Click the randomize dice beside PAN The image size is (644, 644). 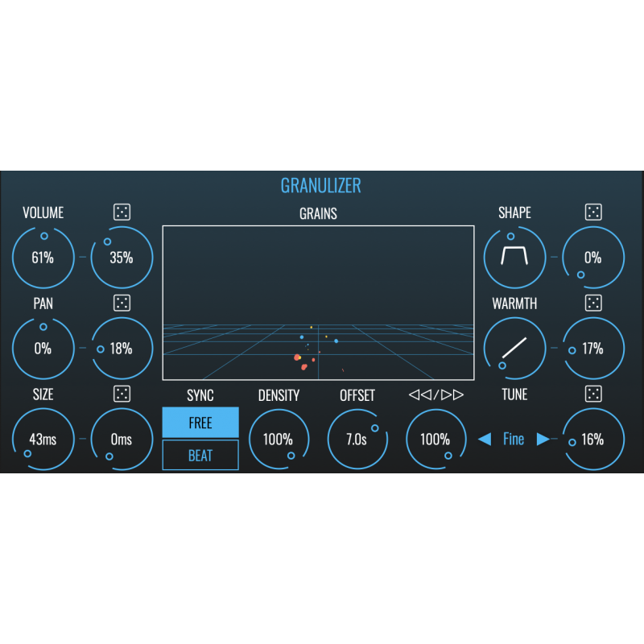tap(122, 303)
